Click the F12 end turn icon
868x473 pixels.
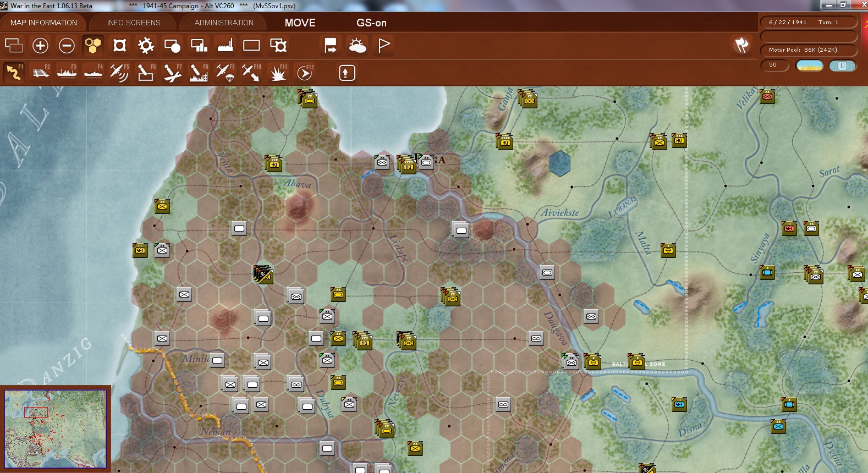(x=305, y=73)
